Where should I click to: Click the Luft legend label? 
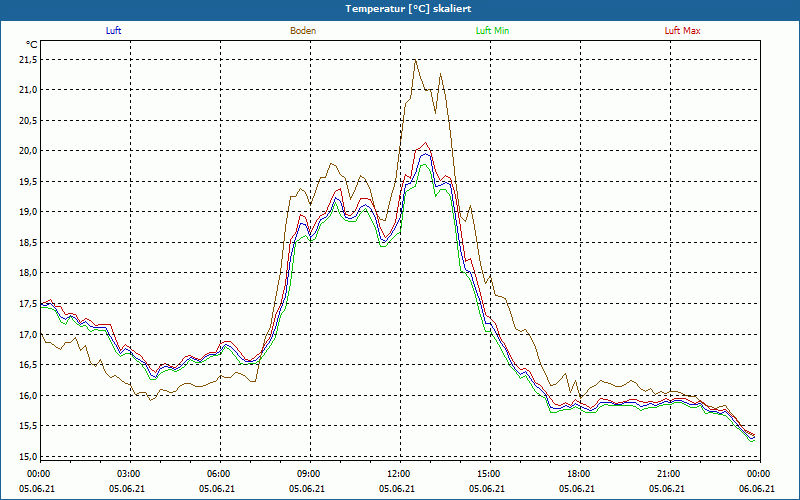[x=113, y=31]
